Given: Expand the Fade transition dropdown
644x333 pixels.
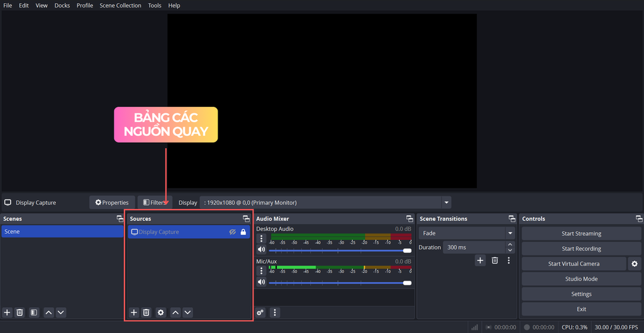Looking at the screenshot, I should [509, 233].
